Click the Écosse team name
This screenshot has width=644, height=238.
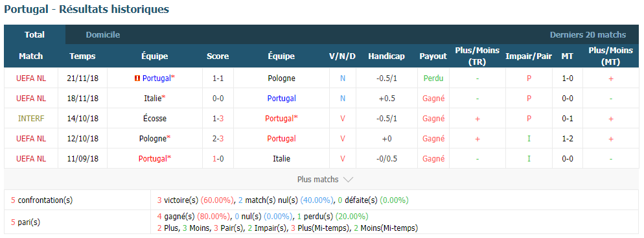(154, 119)
